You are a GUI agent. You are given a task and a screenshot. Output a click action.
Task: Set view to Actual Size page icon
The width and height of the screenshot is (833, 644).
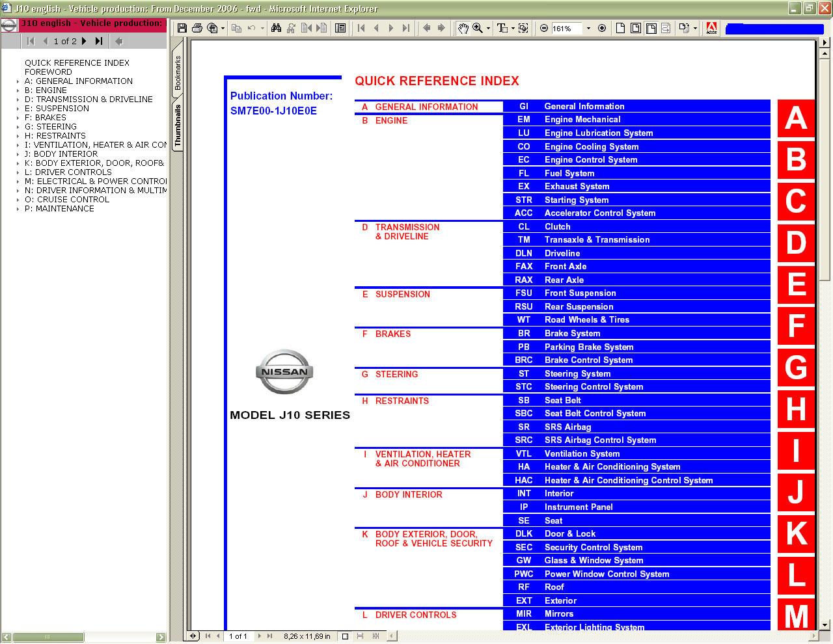tap(620, 28)
